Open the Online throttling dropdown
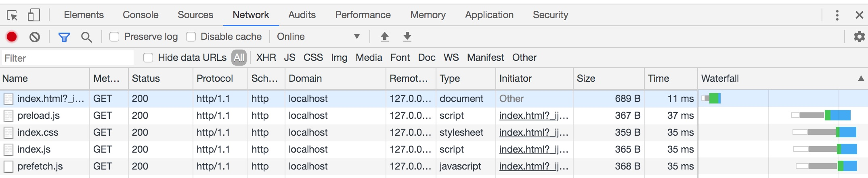 pos(318,37)
